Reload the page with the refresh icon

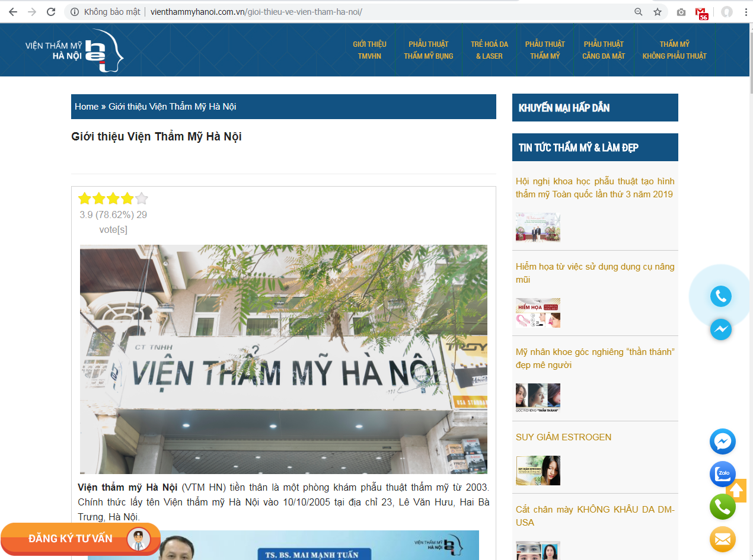(51, 12)
